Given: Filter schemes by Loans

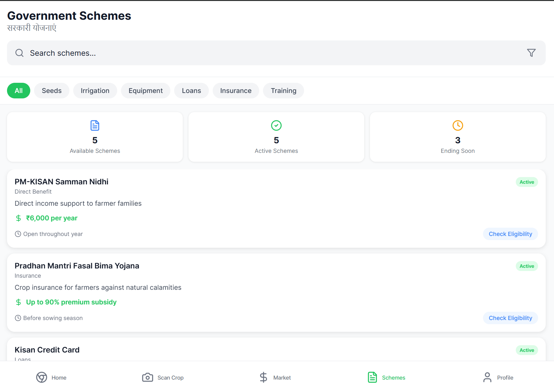Looking at the screenshot, I should point(192,91).
